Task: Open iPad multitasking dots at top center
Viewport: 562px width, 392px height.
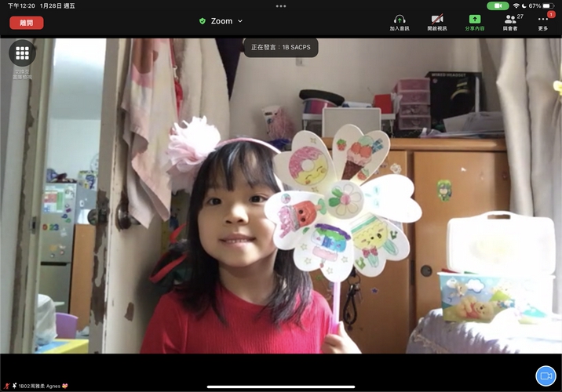Action: [281, 5]
